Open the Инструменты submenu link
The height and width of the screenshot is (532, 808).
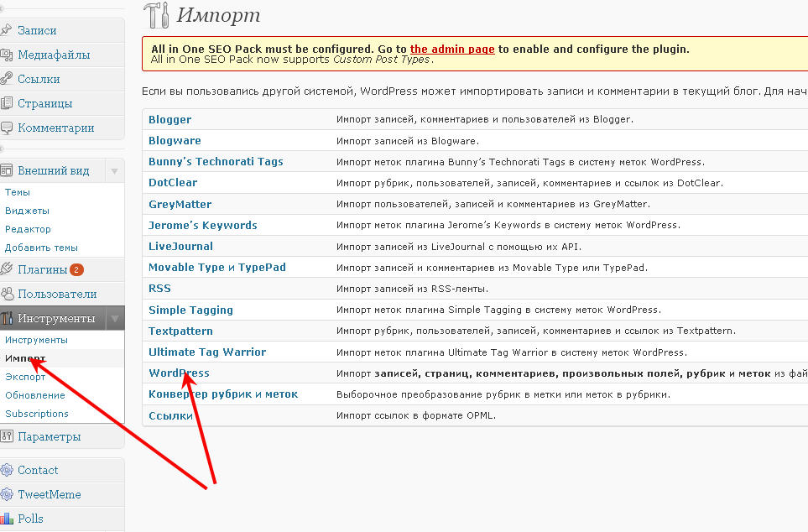(36, 340)
